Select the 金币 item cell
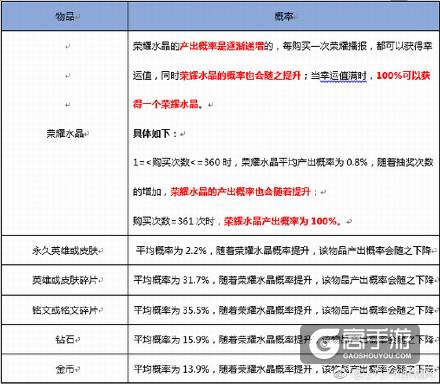 coord(65,369)
